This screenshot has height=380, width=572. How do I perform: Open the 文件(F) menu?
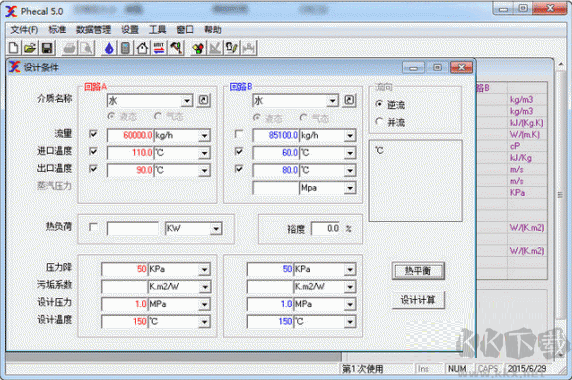point(24,30)
